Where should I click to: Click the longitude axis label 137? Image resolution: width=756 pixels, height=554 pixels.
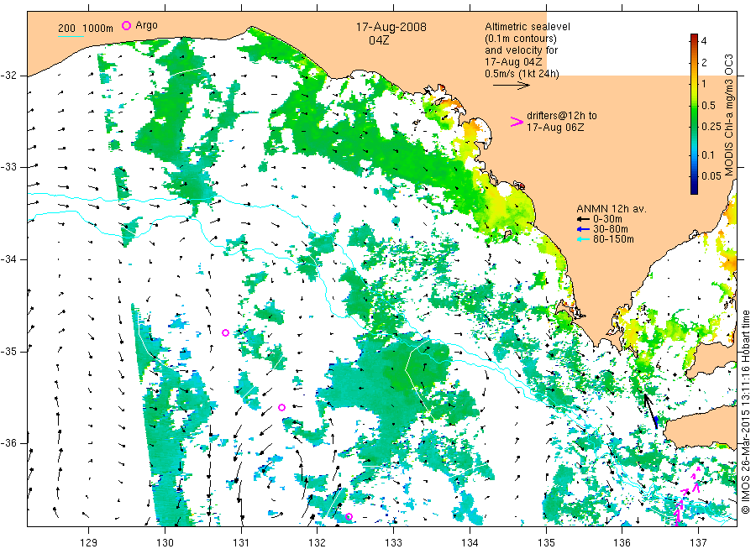[699, 543]
